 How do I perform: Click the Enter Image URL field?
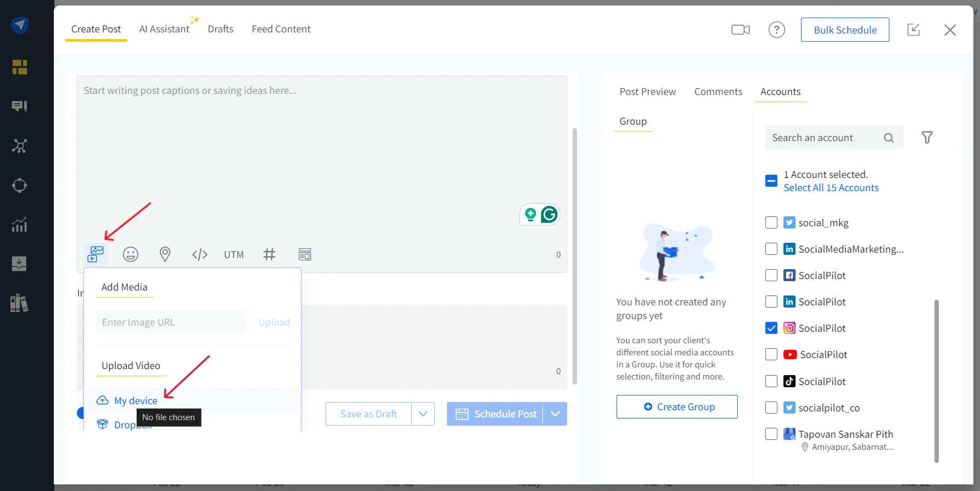point(171,322)
